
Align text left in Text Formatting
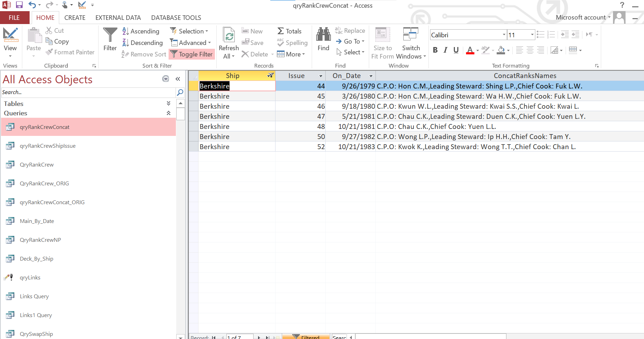520,50
